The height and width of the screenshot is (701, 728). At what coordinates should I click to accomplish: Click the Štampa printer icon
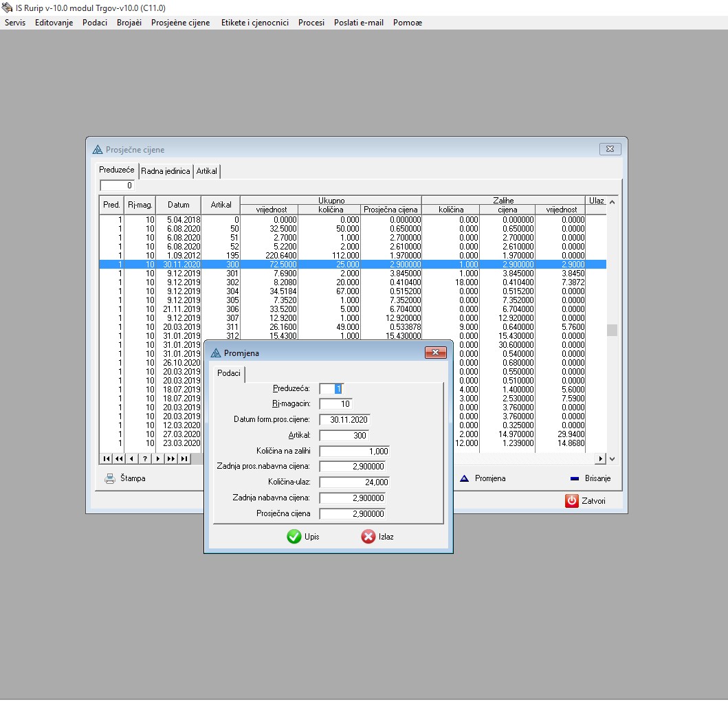(x=110, y=479)
